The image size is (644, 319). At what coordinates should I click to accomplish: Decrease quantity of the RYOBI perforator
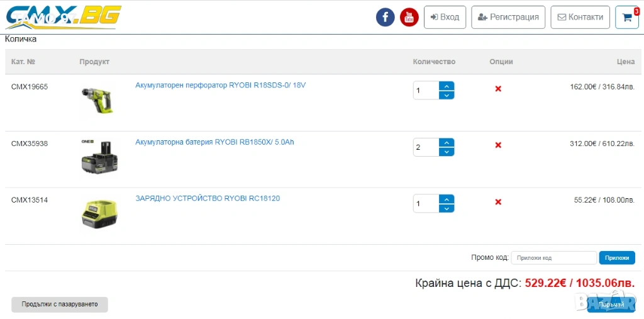coord(446,95)
